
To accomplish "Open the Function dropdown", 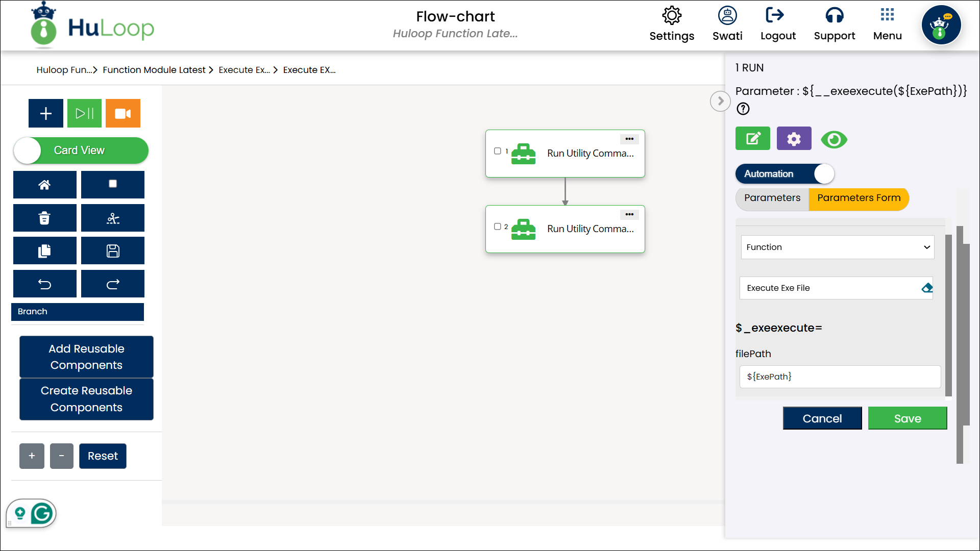I will pos(837,247).
